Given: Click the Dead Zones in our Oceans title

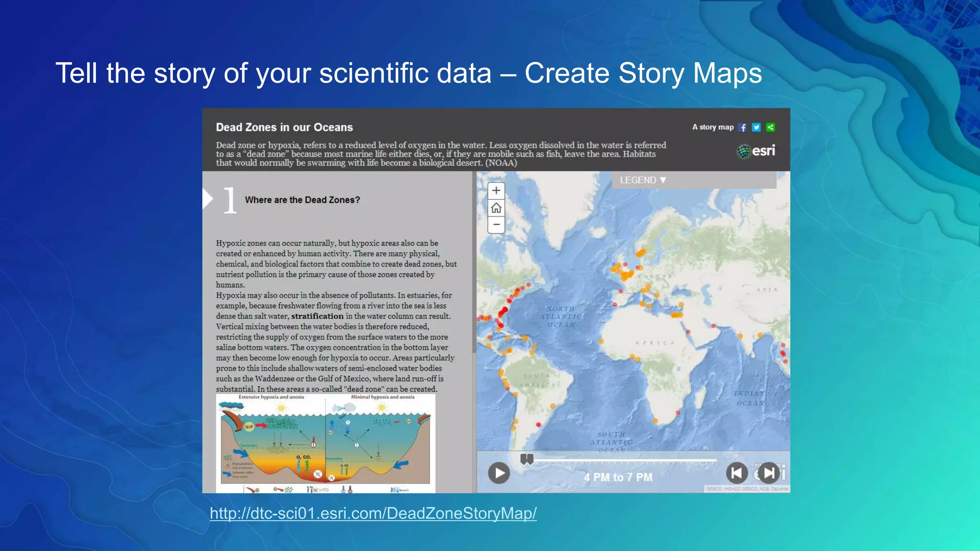Looking at the screenshot, I should click(284, 127).
